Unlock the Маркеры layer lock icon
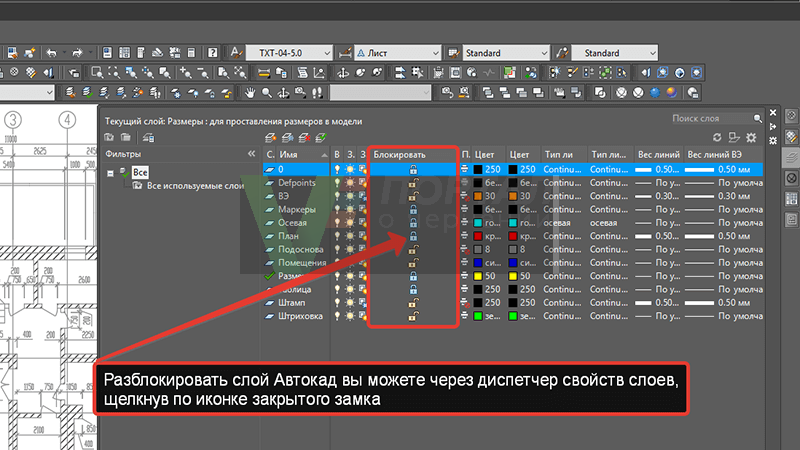Image resolution: width=800 pixels, height=450 pixels. [413, 210]
